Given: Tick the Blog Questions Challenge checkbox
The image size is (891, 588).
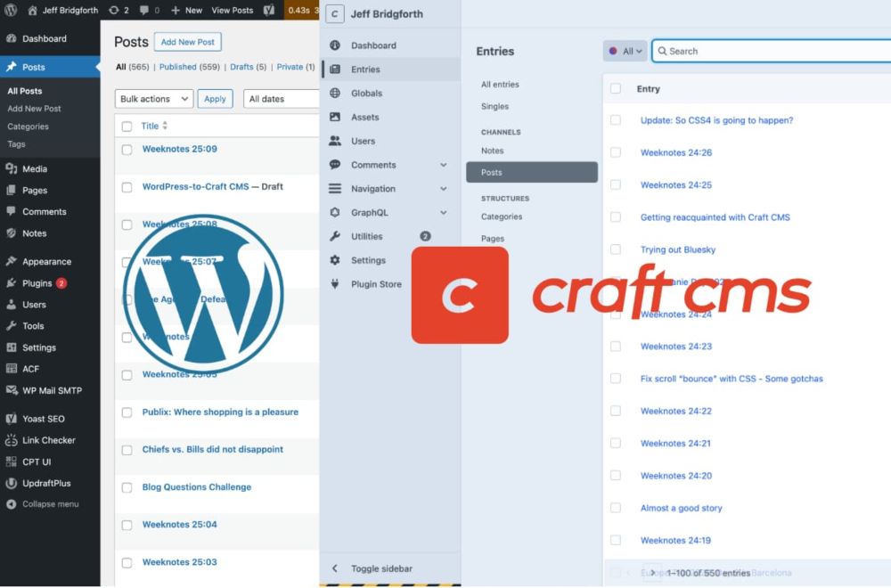Looking at the screenshot, I should click(127, 487).
